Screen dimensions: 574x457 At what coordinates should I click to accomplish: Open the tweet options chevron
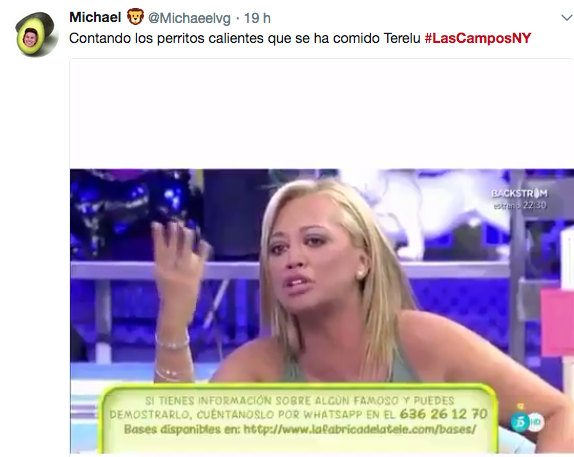tap(567, 17)
